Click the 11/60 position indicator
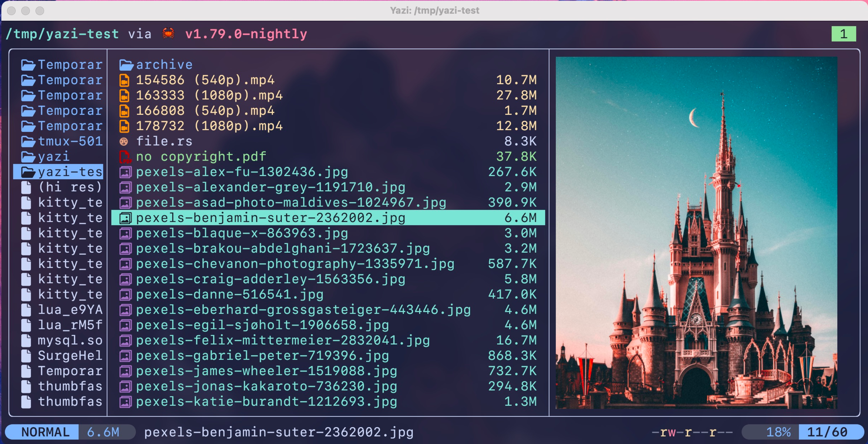The width and height of the screenshot is (868, 444). [x=827, y=432]
